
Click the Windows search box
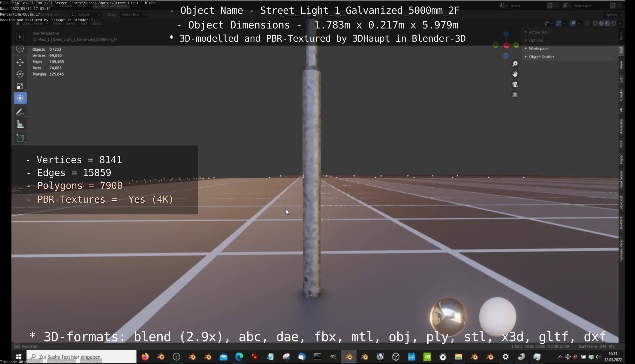[81, 357]
